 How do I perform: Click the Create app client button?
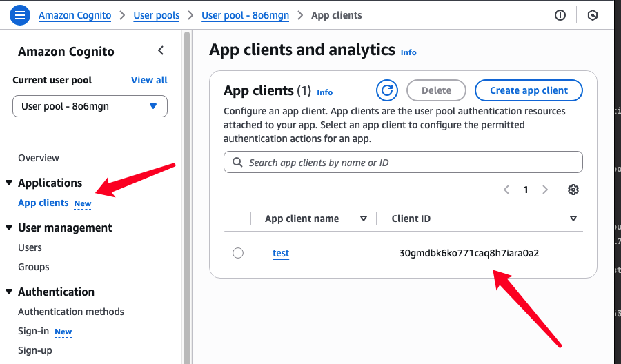click(x=529, y=90)
